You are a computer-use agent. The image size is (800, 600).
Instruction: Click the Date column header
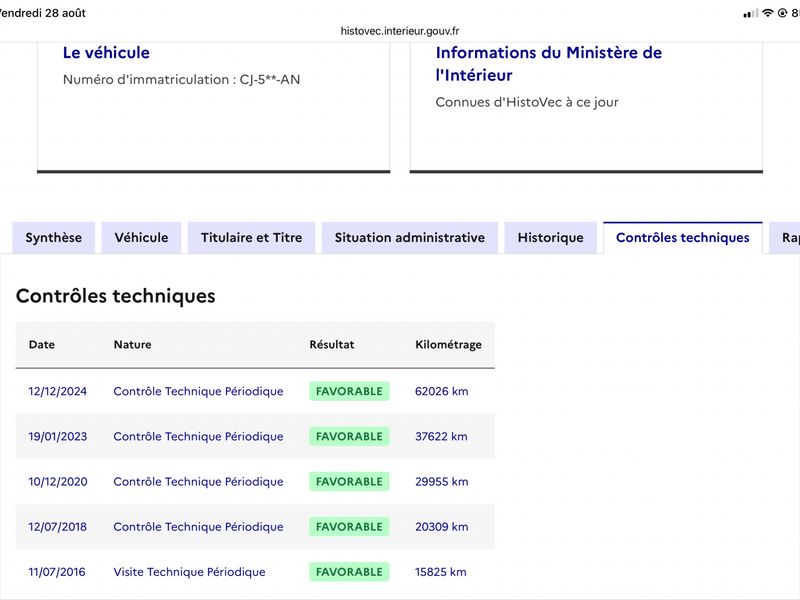(42, 344)
